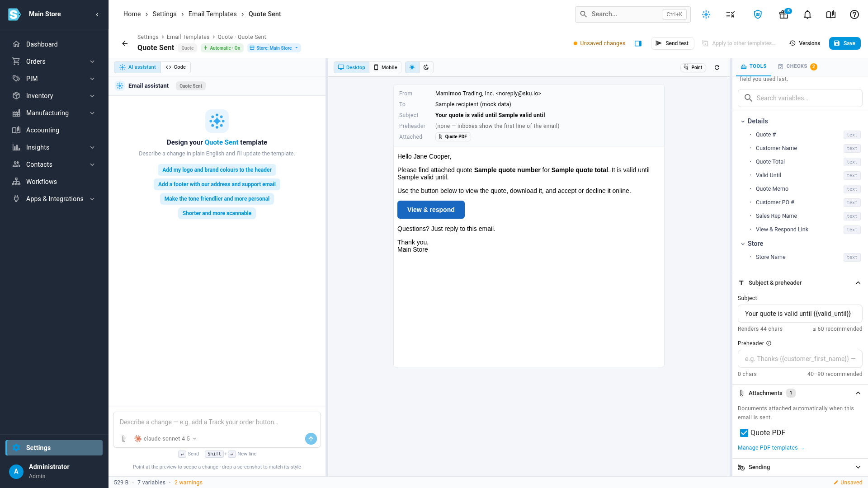This screenshot has height=488, width=868.
Task: Open the documentation book icon
Action: click(x=831, y=14)
